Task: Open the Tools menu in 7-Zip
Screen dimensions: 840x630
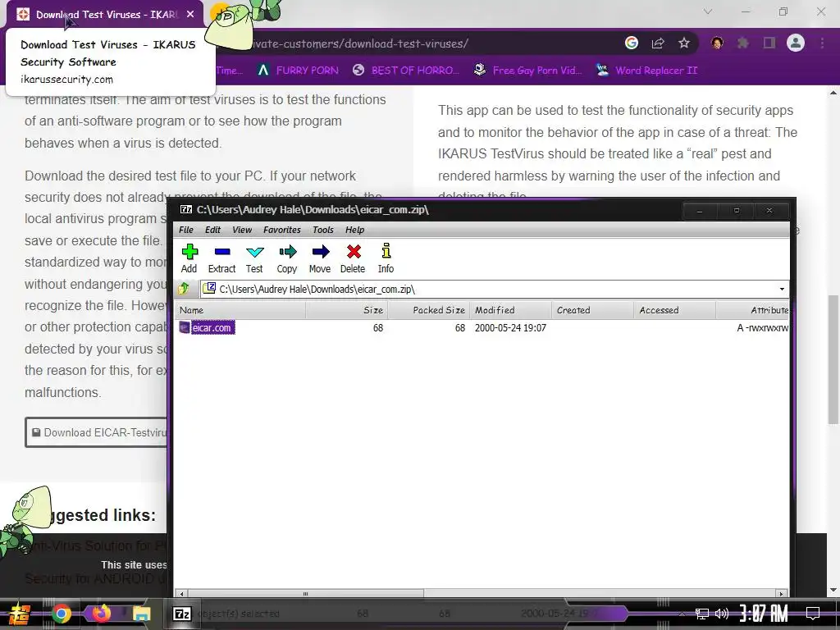Action: (323, 230)
